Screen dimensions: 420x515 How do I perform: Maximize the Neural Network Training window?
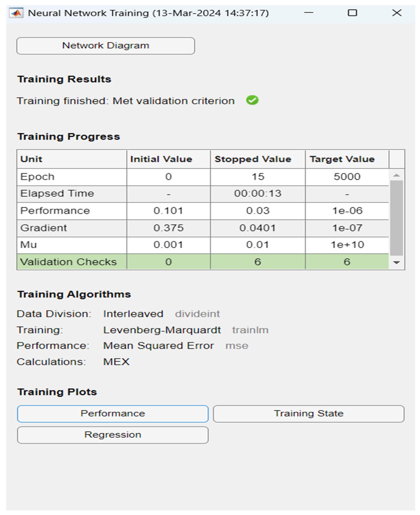352,13
